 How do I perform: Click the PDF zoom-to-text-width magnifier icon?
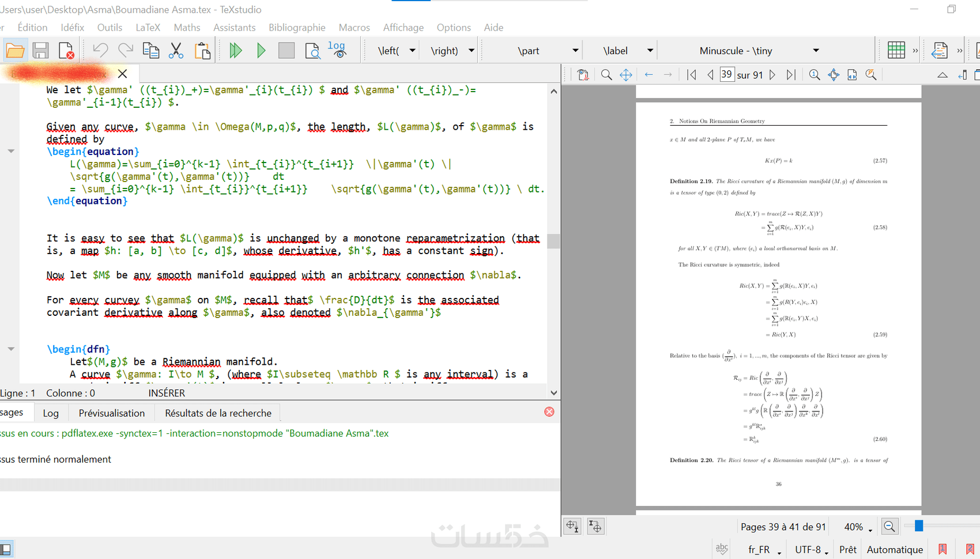pos(871,75)
